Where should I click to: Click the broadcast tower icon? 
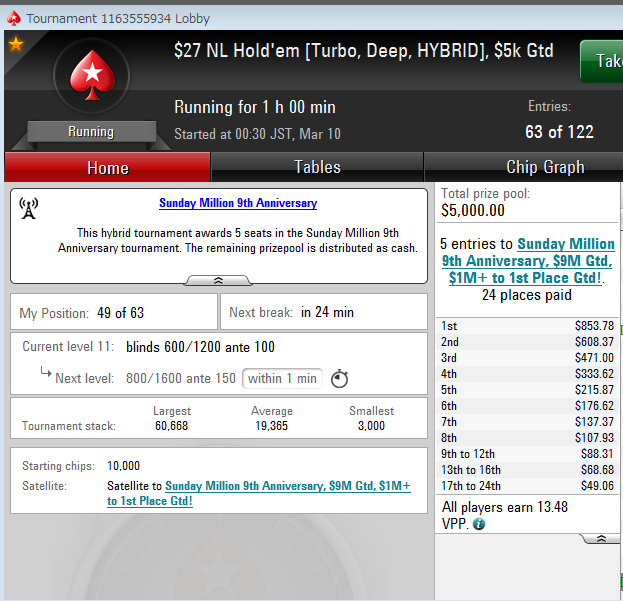(29, 209)
